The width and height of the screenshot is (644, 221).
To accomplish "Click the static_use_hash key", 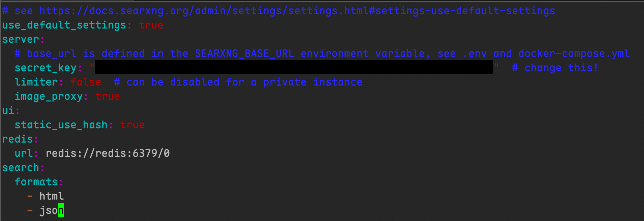I will tap(61, 125).
